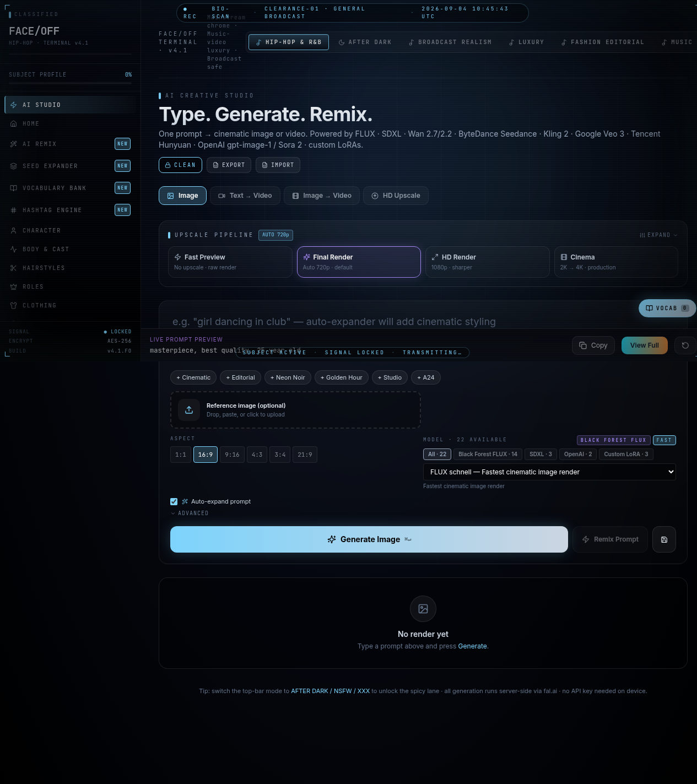Viewport: 697px width, 784px height.
Task: Click the Seed Expander layers icon
Action: (14, 166)
